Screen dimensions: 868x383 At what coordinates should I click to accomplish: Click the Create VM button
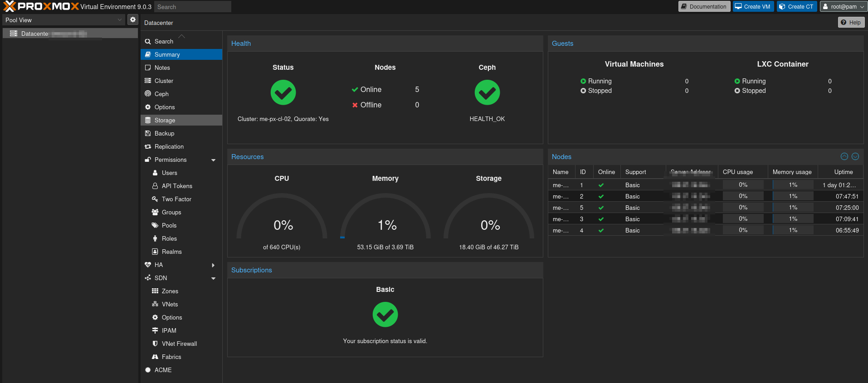pos(753,6)
